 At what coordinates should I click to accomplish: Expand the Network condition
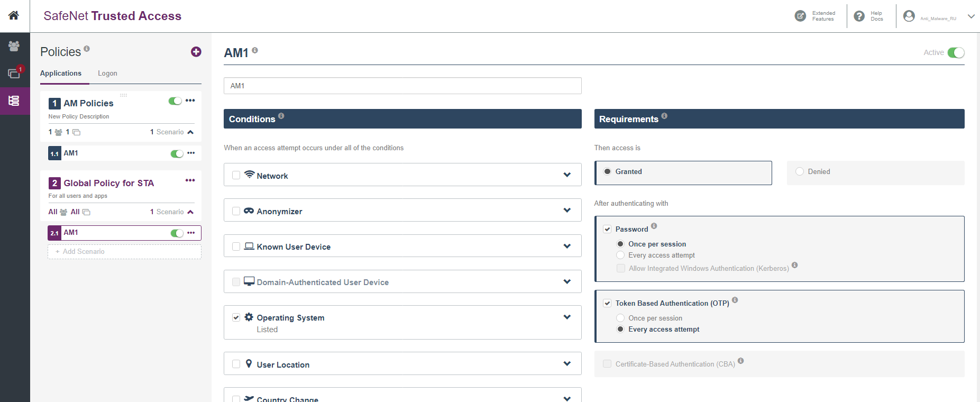click(567, 175)
